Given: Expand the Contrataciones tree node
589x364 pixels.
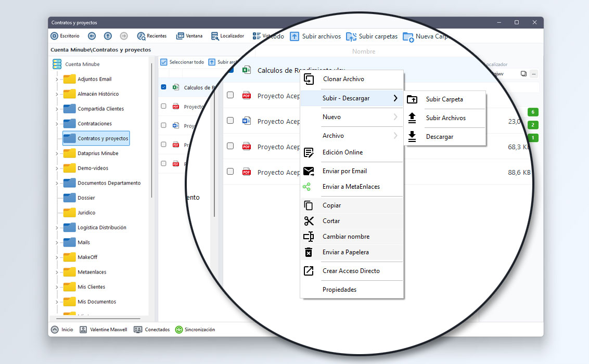Looking at the screenshot, I should tap(57, 124).
